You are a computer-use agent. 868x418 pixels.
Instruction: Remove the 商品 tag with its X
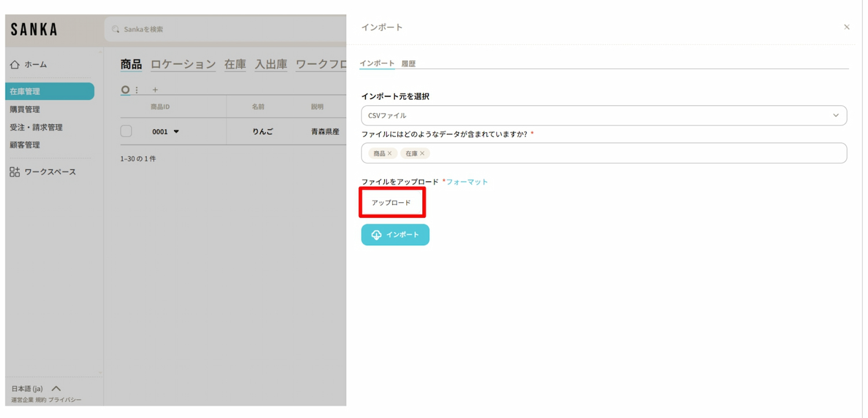[389, 153]
